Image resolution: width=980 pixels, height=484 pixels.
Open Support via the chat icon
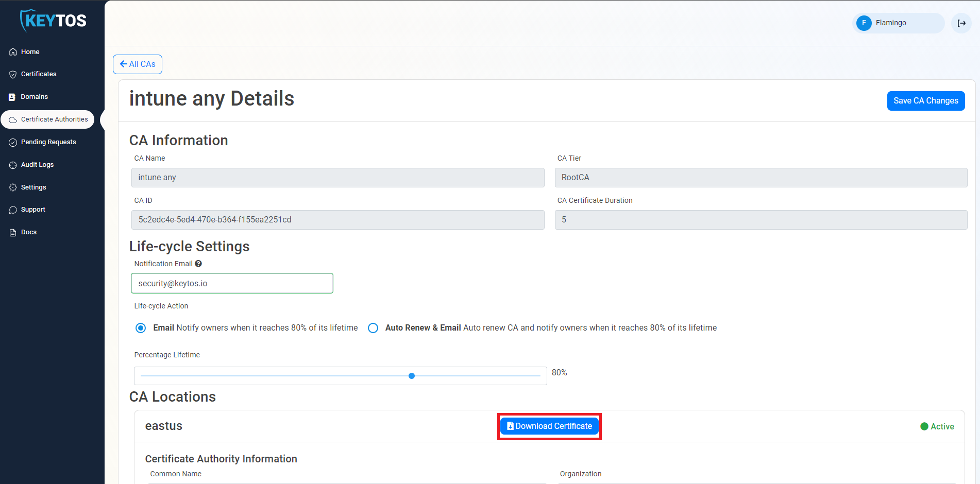[12, 210]
